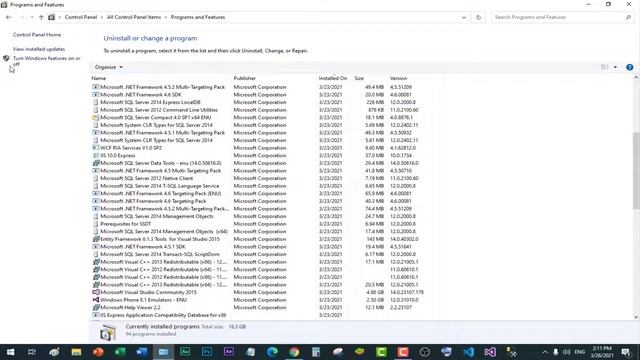Sort by the Publisher column header
The width and height of the screenshot is (640, 360).
pyautogui.click(x=244, y=78)
